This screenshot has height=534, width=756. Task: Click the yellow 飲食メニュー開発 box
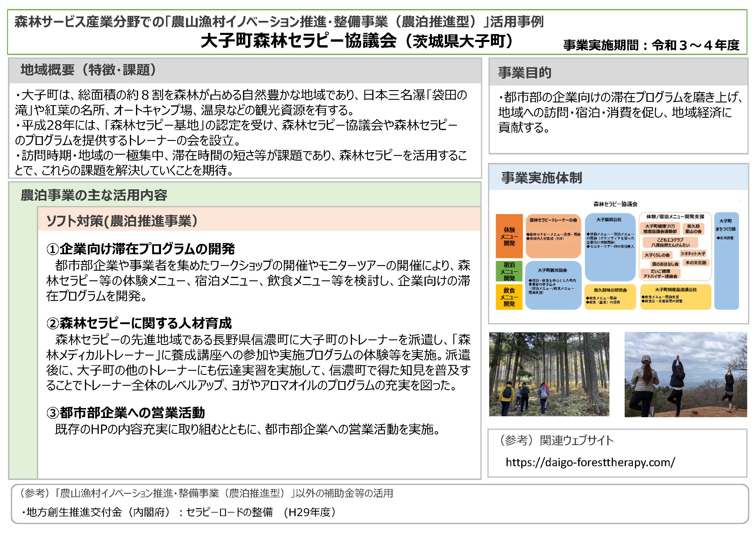click(509, 297)
